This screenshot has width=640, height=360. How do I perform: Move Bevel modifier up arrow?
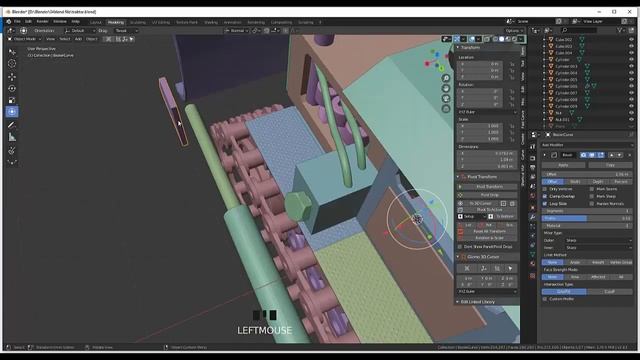click(611, 155)
